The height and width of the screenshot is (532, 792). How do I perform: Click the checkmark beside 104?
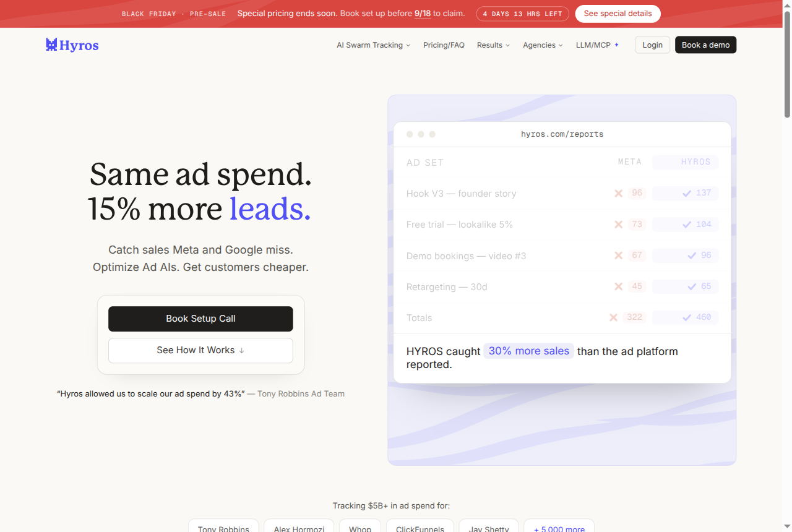coord(686,224)
